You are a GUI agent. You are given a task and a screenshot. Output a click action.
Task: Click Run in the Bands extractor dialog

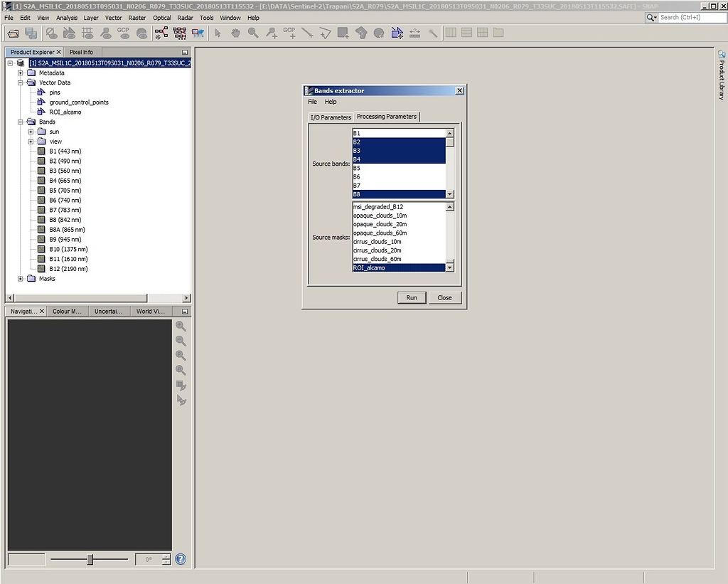coord(411,297)
